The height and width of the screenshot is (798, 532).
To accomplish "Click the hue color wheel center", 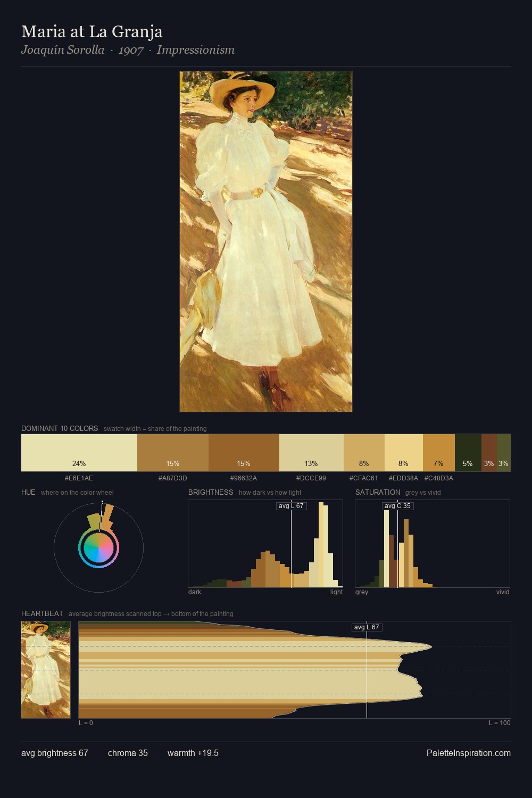I will tap(98, 547).
